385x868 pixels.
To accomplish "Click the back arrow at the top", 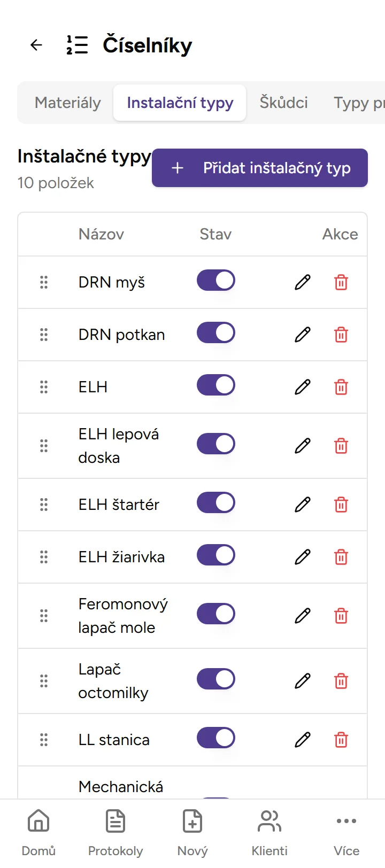I will 36,45.
